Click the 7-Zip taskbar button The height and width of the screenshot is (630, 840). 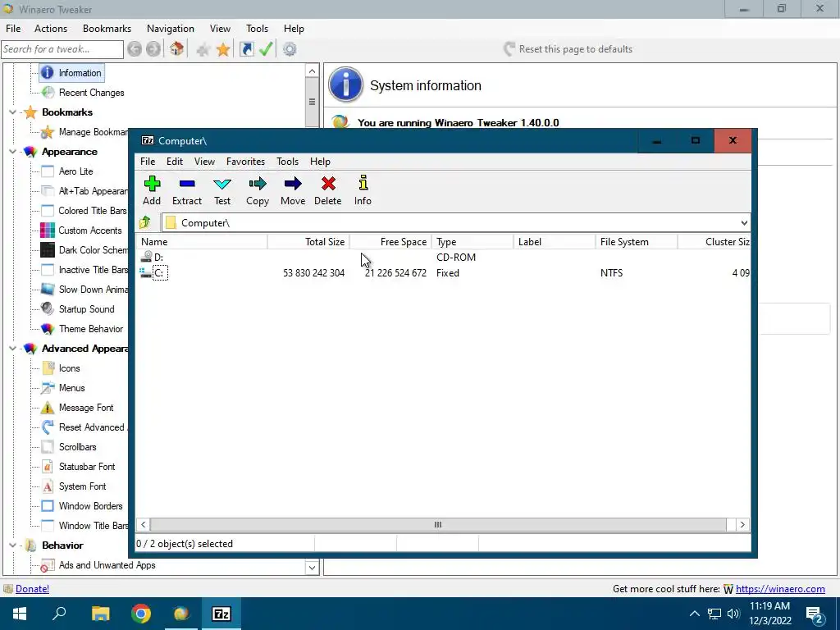[x=221, y=614]
